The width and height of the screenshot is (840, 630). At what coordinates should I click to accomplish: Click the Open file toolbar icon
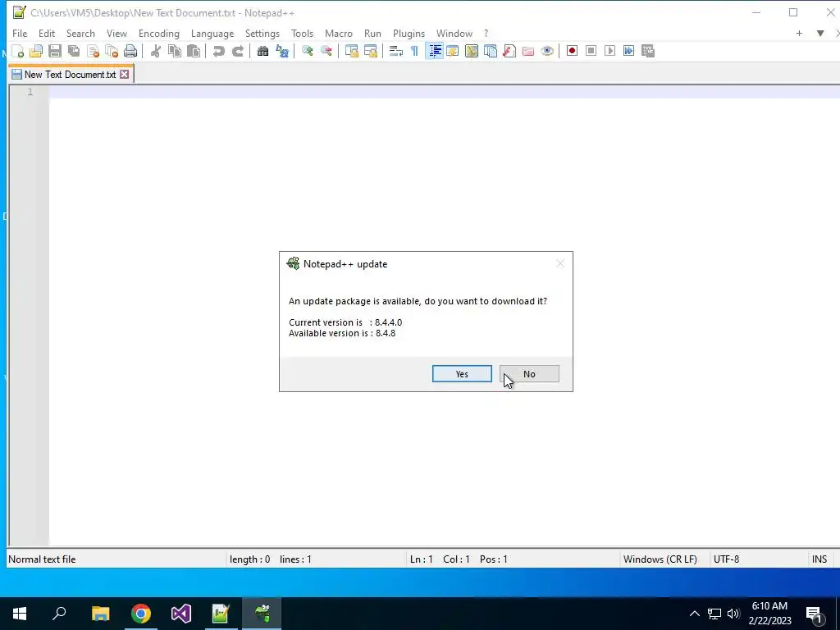36,51
